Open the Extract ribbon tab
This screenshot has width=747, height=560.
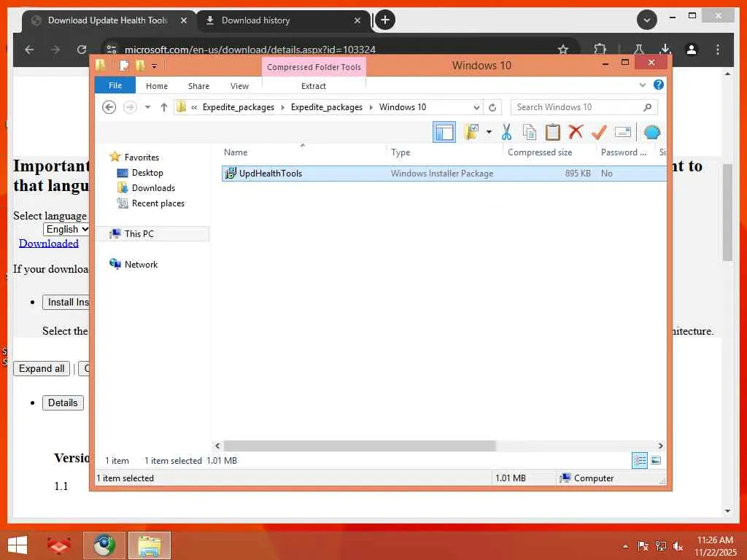[x=314, y=86]
